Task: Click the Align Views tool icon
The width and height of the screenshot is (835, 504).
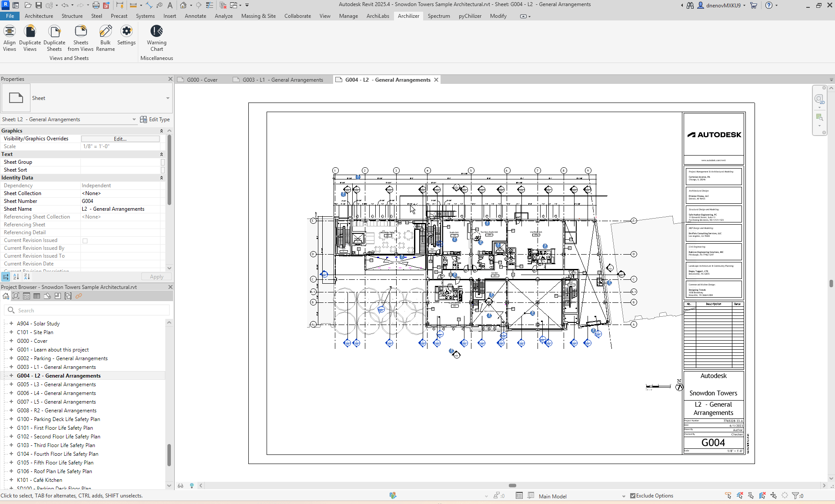Action: (9, 32)
